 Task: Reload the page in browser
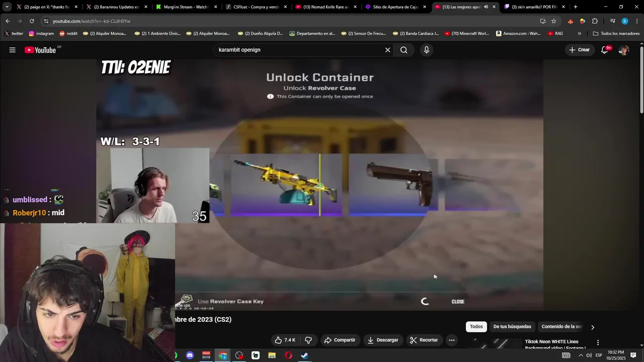click(x=32, y=21)
